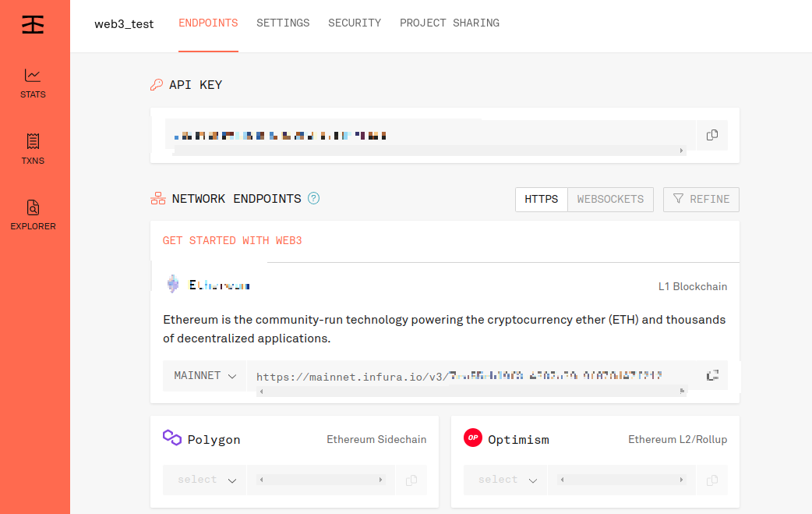Copy the Optimism endpoint URL

click(x=712, y=480)
